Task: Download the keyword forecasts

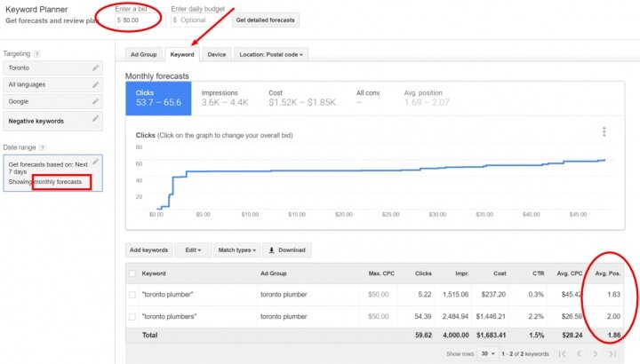Action: [x=287, y=249]
